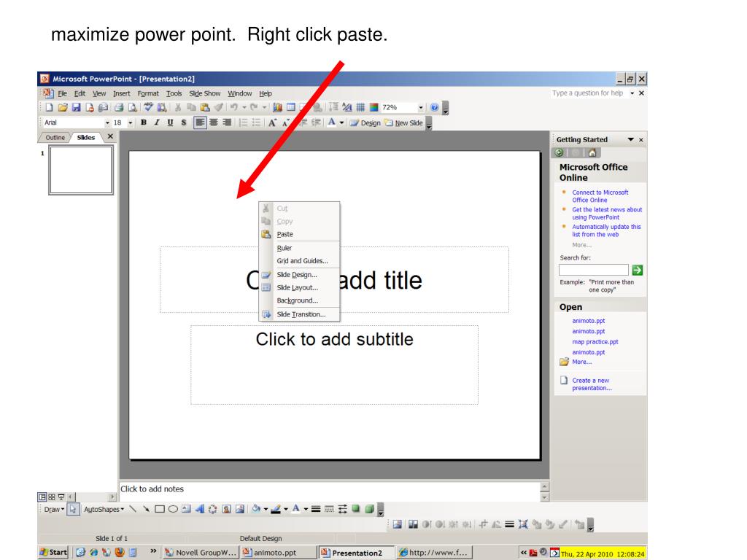Select slide 1 thumbnail in Slides pane
This screenshot has height=560, width=747.
pos(81,170)
